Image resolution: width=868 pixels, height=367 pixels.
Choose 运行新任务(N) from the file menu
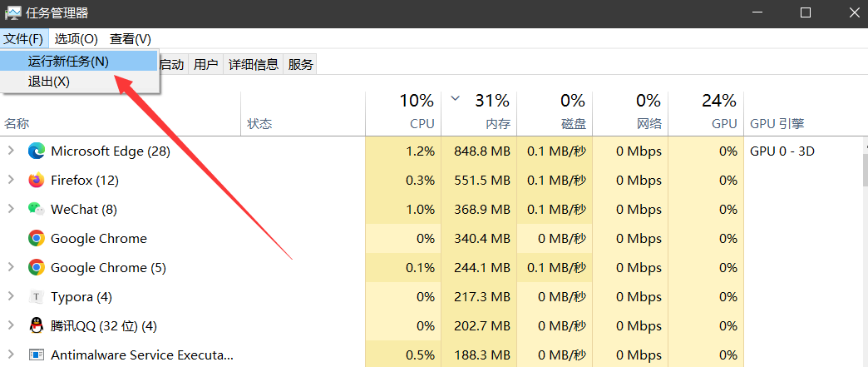point(79,62)
